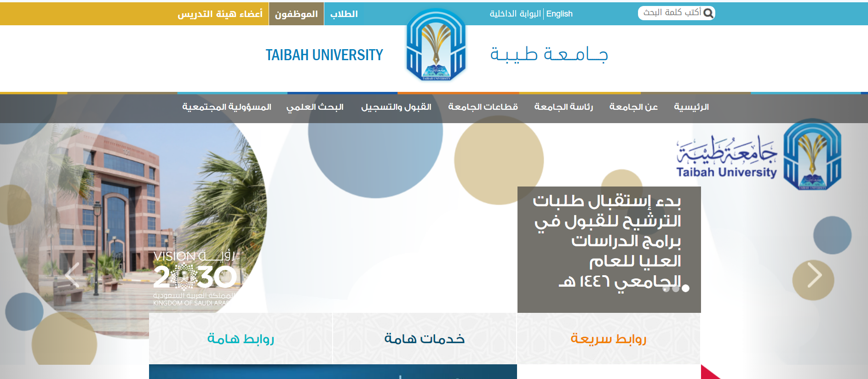Open the الموظفون employees tab
This screenshot has width=868, height=379.
coord(296,14)
